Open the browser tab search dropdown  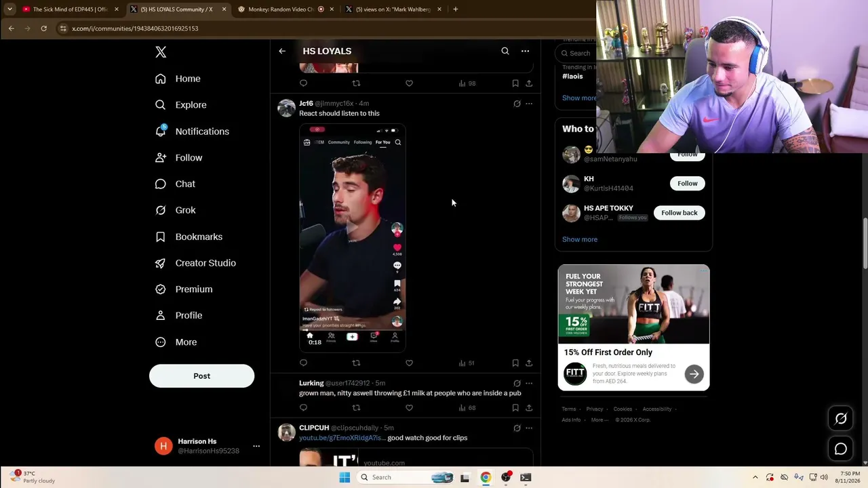[x=9, y=9]
